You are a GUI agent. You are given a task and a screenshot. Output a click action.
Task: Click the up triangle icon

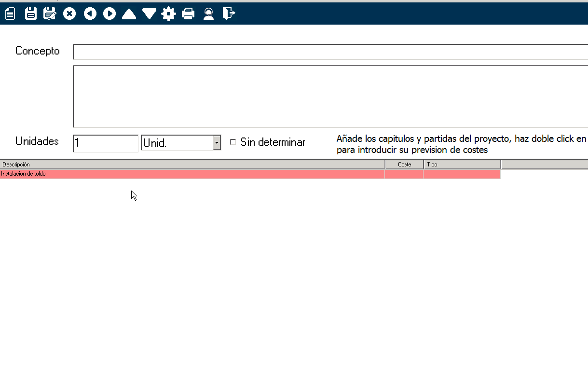point(129,14)
